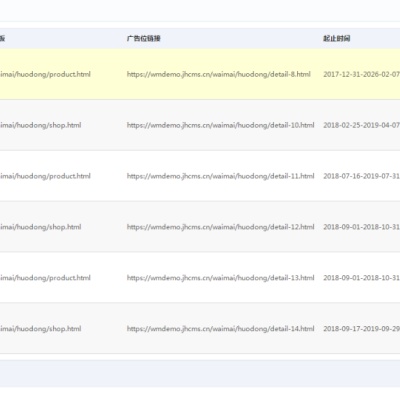The image size is (400, 400).
Task: Click shop.html template in the detail-14 row
Action: [x=40, y=329]
